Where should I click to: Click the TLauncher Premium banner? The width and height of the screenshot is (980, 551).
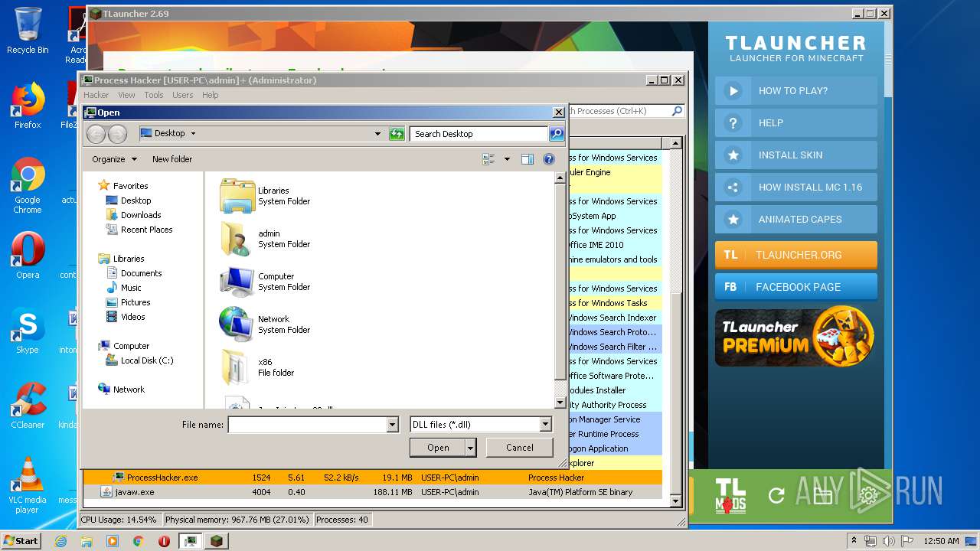coord(795,337)
